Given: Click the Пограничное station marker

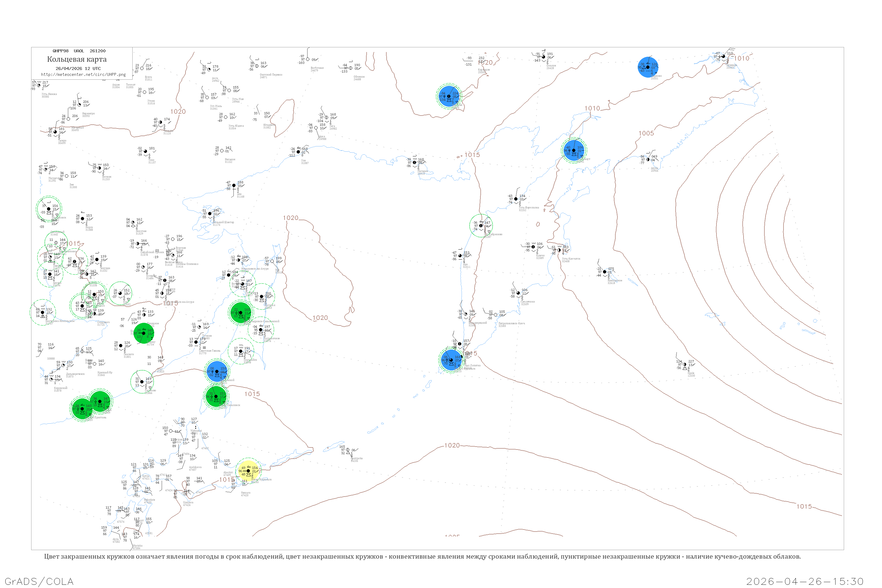Looking at the screenshot, I should [x=260, y=330].
